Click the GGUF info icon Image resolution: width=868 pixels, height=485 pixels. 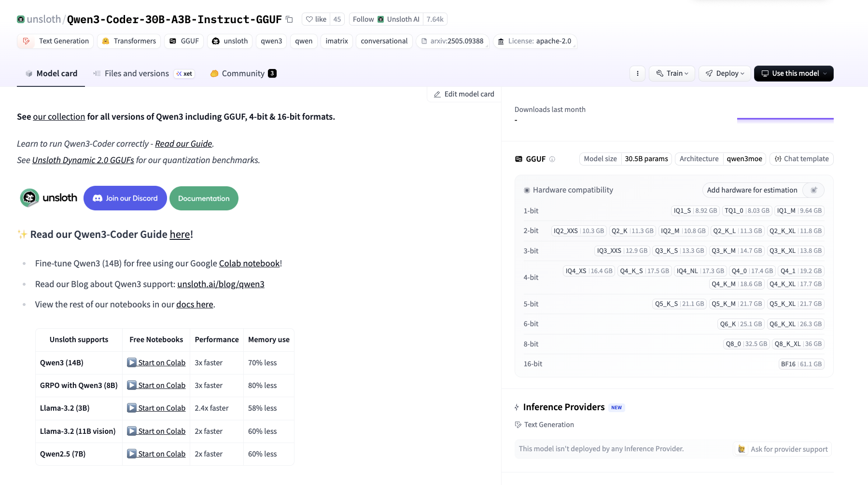[x=552, y=159]
